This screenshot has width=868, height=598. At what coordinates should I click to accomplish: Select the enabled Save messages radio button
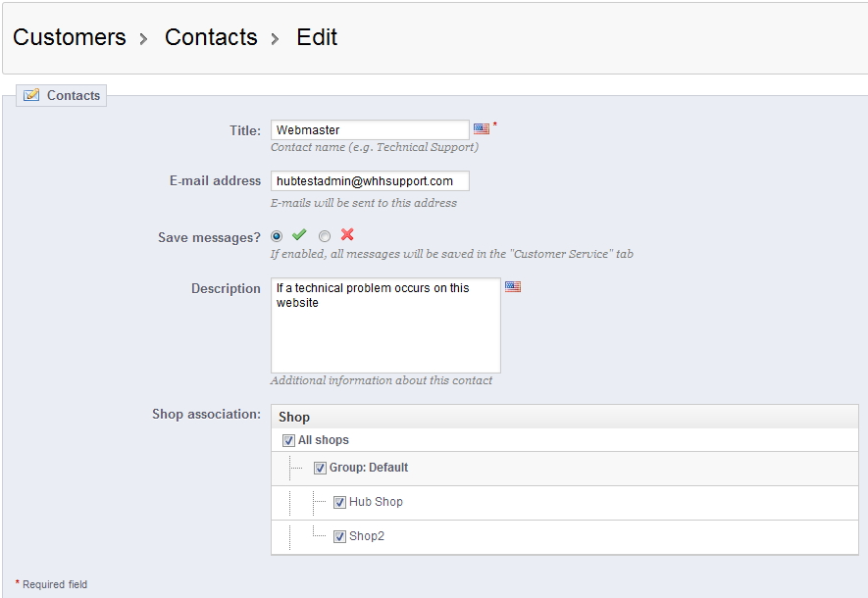pos(277,236)
